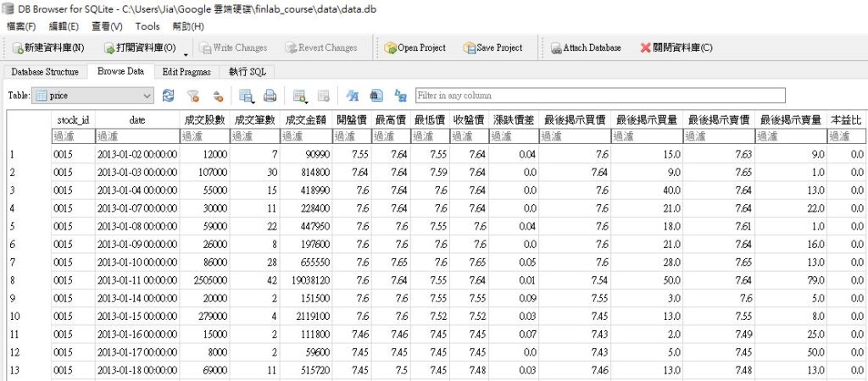Print the currently displayed table
The image size is (868, 381).
pyautogui.click(x=270, y=96)
